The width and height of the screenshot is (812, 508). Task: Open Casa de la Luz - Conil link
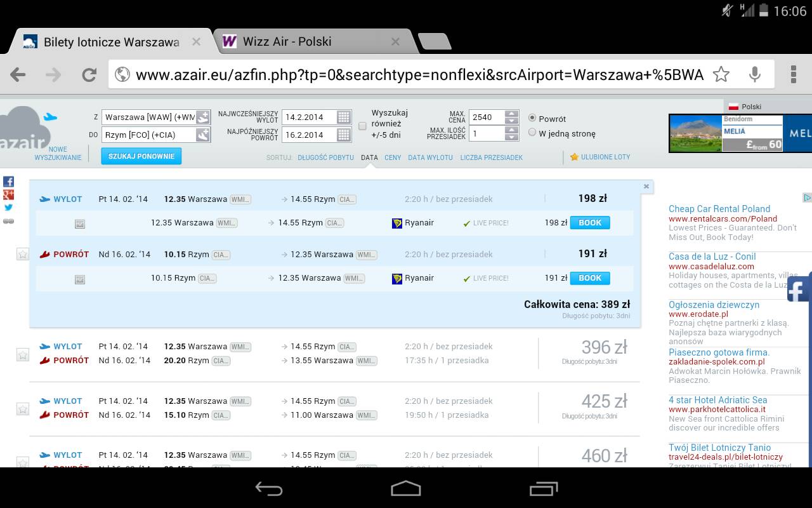click(x=712, y=257)
